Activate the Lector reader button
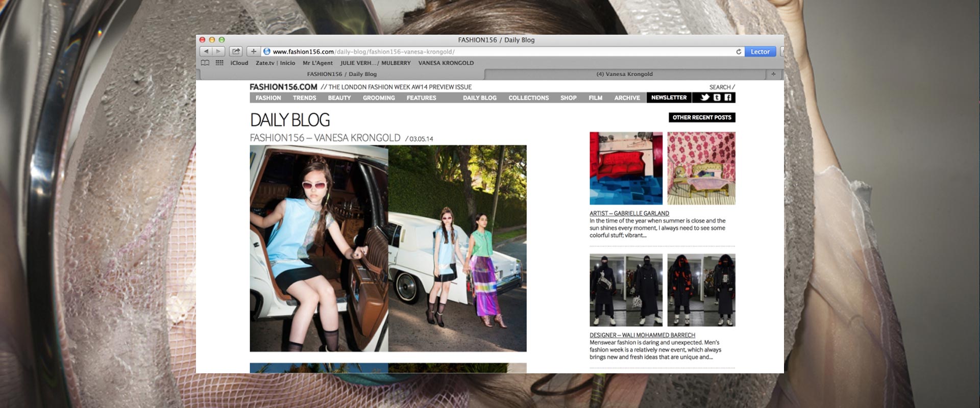Image resolution: width=980 pixels, height=408 pixels. pos(760,52)
